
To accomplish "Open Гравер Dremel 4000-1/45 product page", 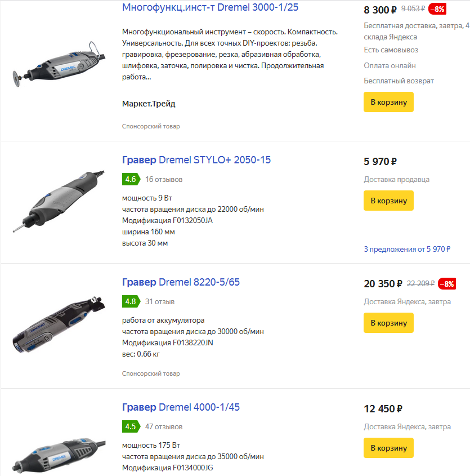I will point(181,407).
